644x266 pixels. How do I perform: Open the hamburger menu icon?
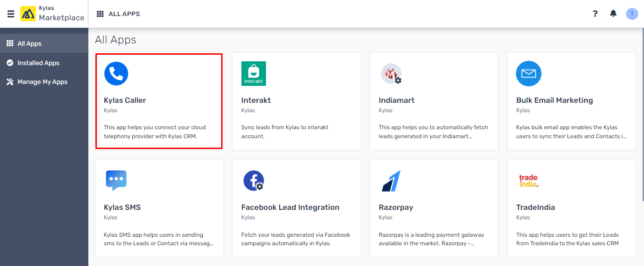click(10, 14)
